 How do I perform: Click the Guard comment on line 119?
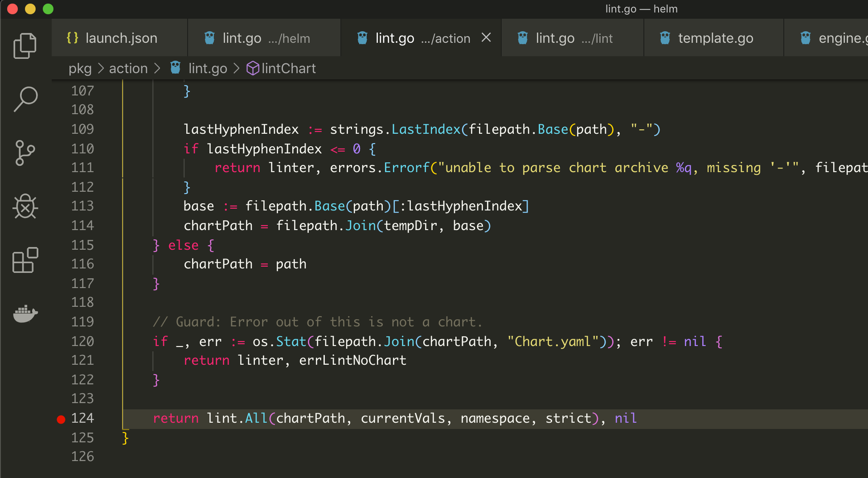point(317,322)
